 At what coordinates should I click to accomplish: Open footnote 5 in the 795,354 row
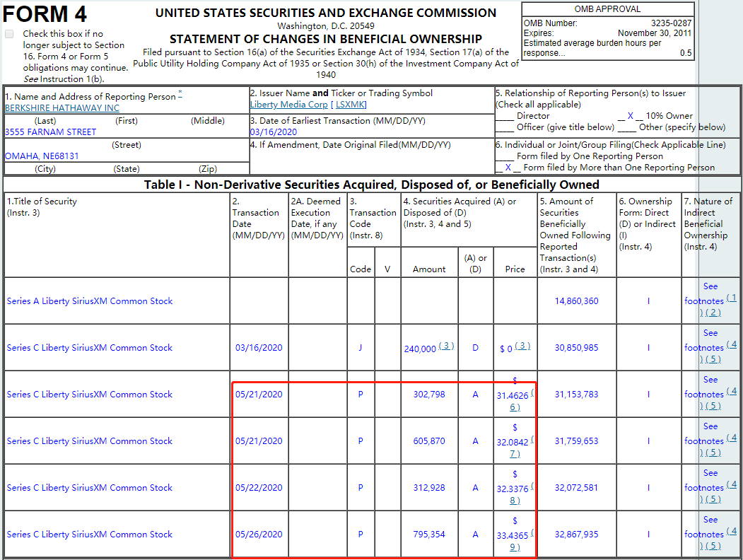click(713, 546)
